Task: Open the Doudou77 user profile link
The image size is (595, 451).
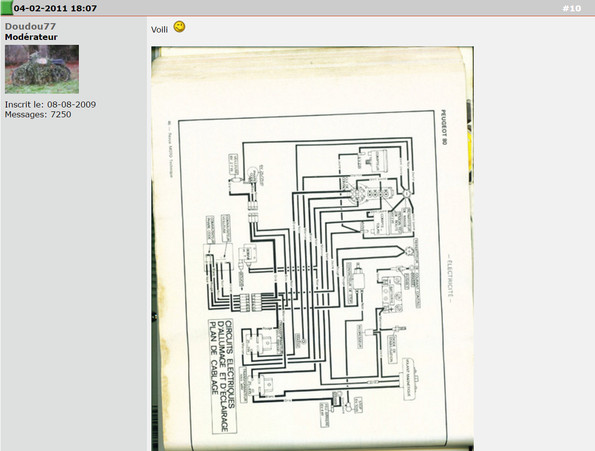Action: [x=30, y=27]
